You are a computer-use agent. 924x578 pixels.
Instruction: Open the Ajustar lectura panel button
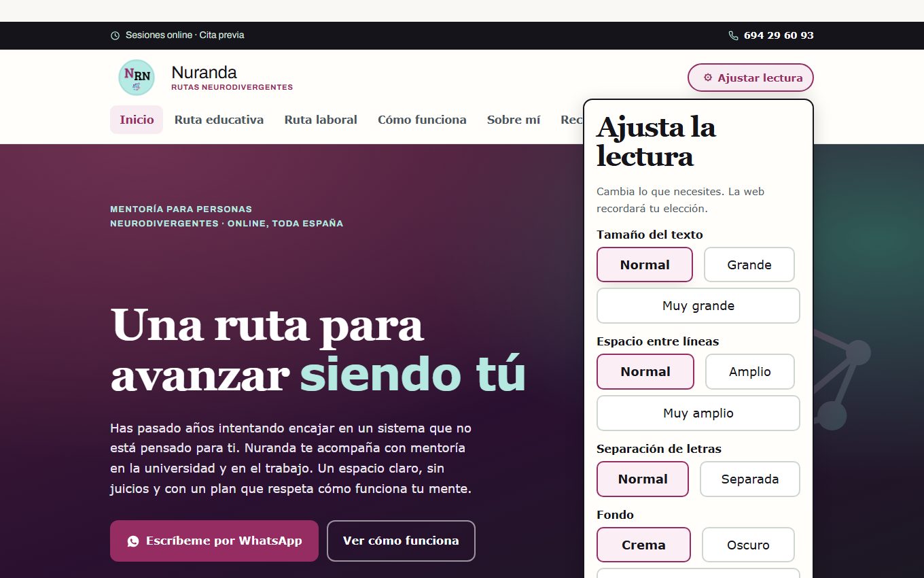[x=751, y=78]
